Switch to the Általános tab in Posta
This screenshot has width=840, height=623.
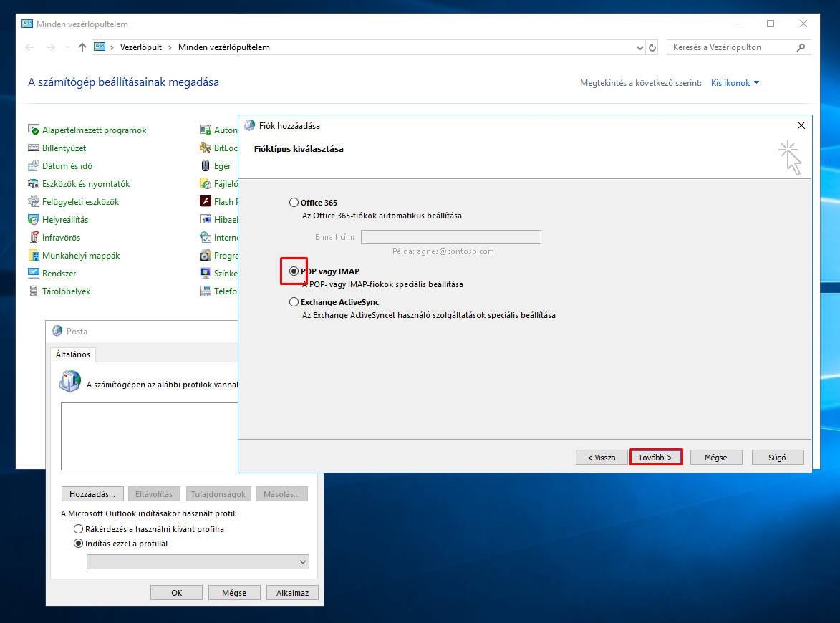tap(73, 354)
